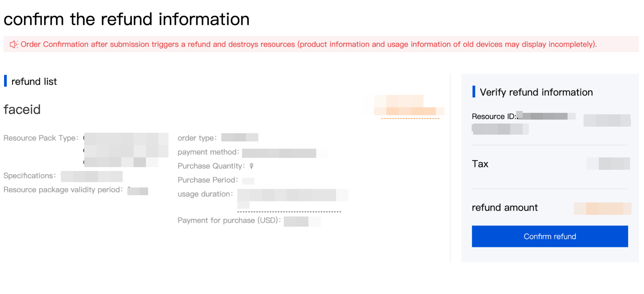Click the Resource package validity period value
Image resolution: width=644 pixels, height=294 pixels.
click(x=138, y=191)
